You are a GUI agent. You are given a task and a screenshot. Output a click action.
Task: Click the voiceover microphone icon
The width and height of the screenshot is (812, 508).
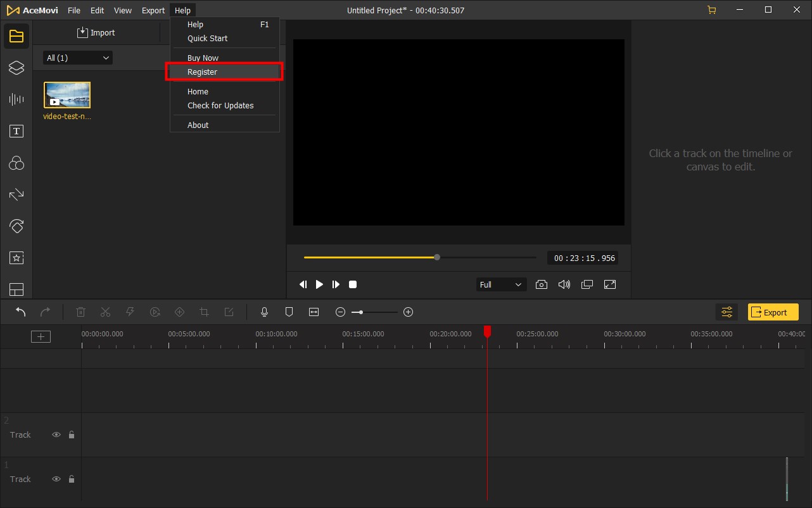(x=265, y=312)
